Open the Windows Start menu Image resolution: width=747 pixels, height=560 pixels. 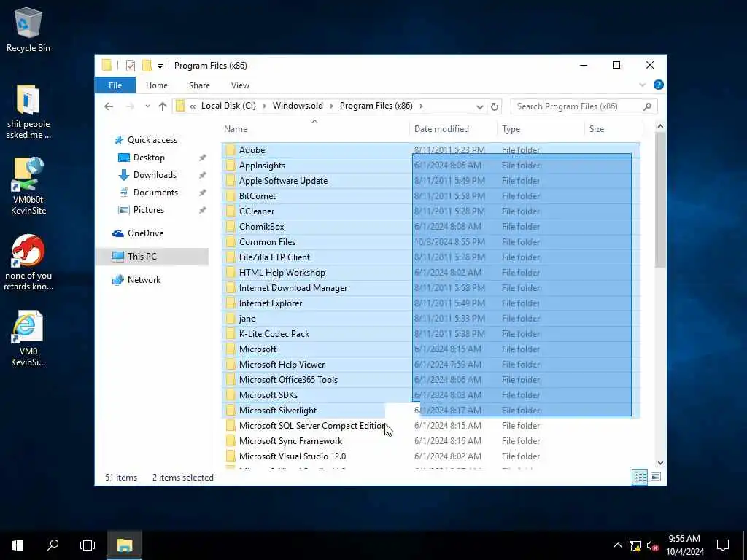[18, 545]
